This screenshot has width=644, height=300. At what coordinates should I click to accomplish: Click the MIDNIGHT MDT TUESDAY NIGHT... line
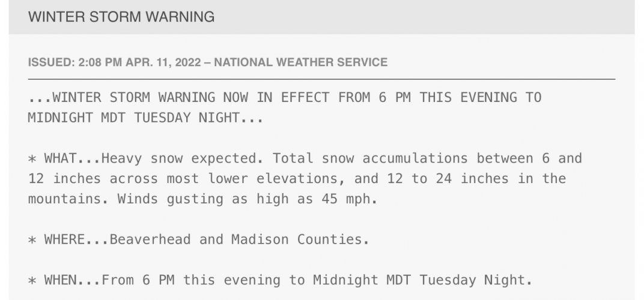point(145,118)
